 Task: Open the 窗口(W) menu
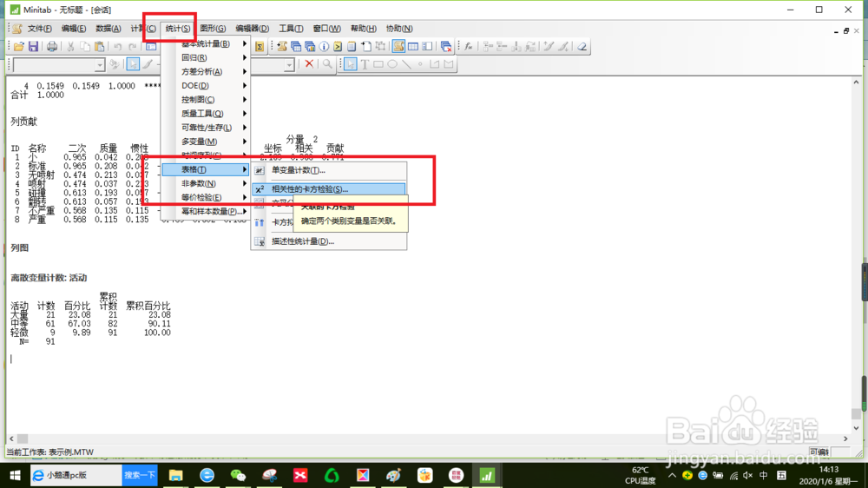pos(326,29)
